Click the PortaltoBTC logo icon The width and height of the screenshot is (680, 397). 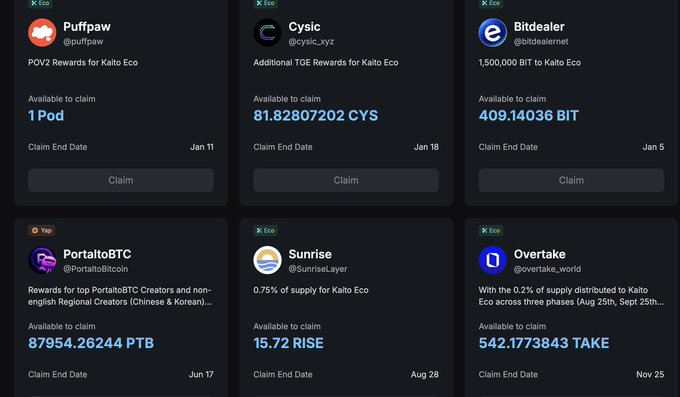coord(42,260)
